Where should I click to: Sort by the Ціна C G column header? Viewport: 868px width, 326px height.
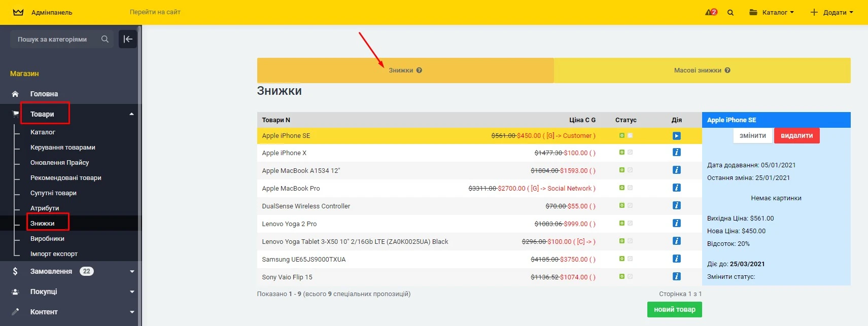[x=582, y=120]
